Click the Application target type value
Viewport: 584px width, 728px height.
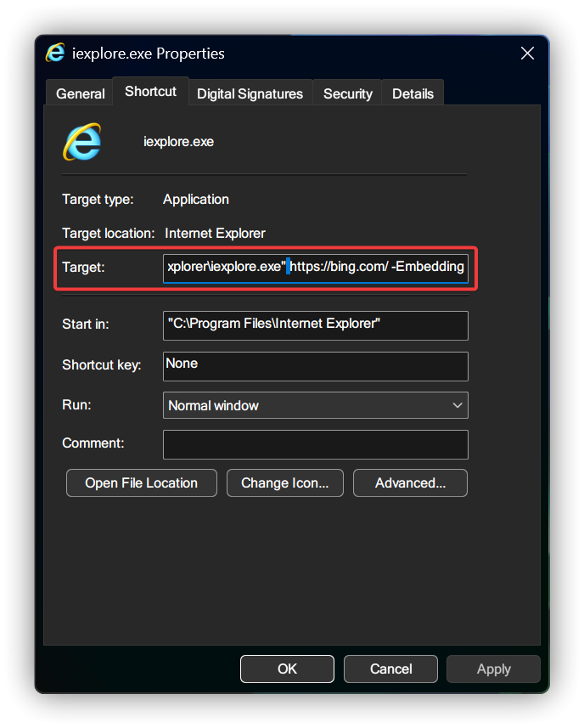[x=196, y=199]
